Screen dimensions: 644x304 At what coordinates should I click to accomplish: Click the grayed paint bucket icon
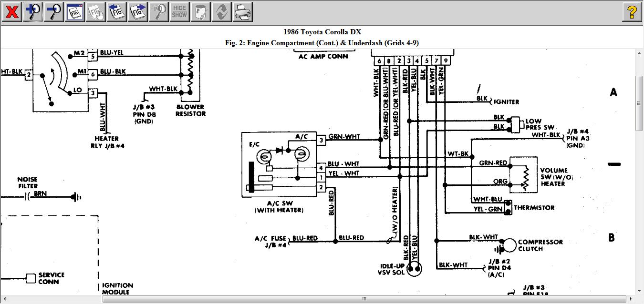[x=201, y=12]
